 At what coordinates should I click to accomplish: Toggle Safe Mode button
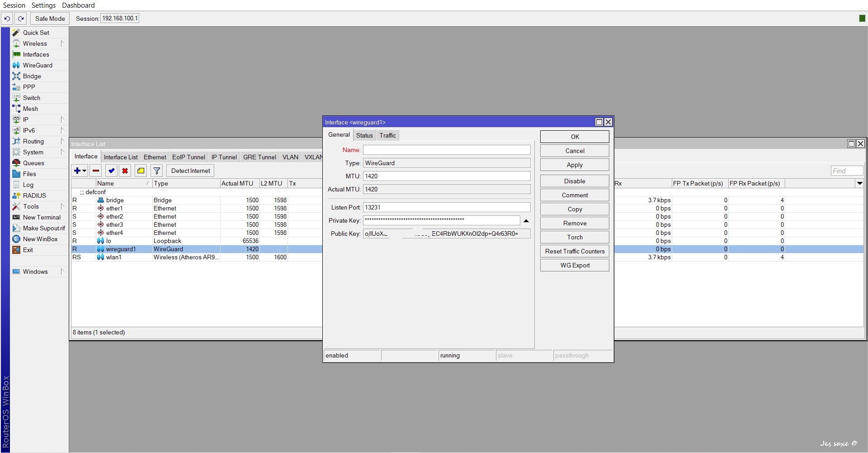click(x=50, y=19)
